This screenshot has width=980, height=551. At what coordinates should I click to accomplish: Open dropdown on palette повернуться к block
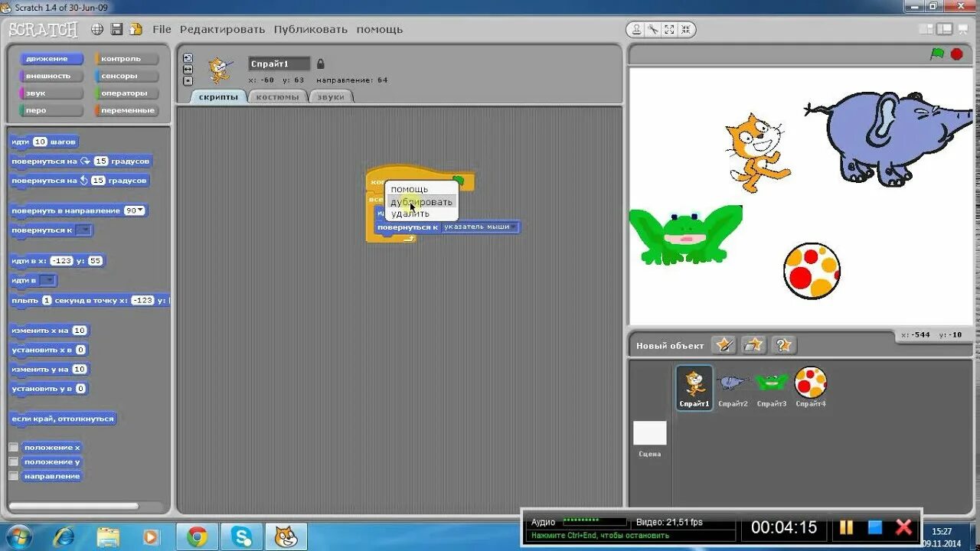coord(83,230)
